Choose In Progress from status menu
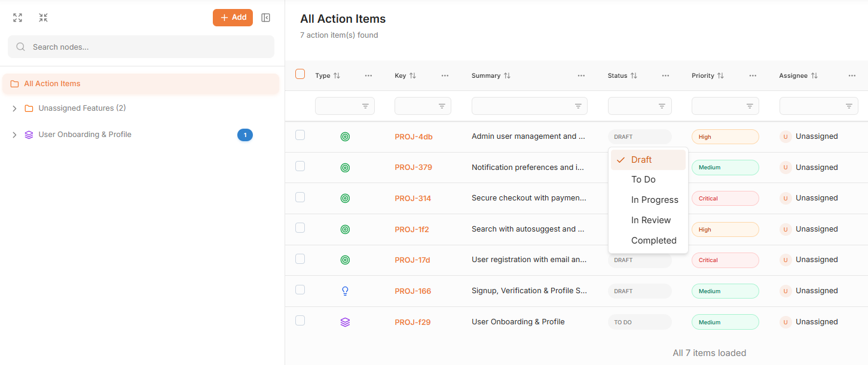The height and width of the screenshot is (365, 868). coord(654,200)
